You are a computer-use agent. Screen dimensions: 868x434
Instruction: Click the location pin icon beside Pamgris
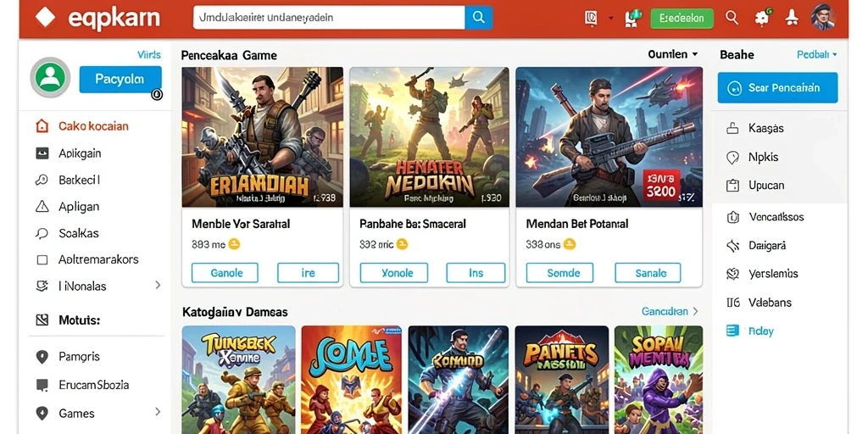(x=42, y=357)
